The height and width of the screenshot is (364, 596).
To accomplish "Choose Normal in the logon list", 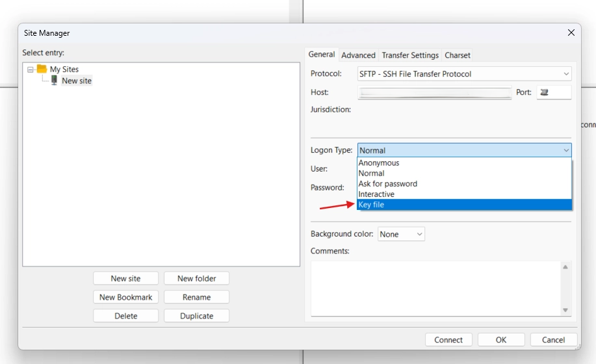I will tap(464, 174).
